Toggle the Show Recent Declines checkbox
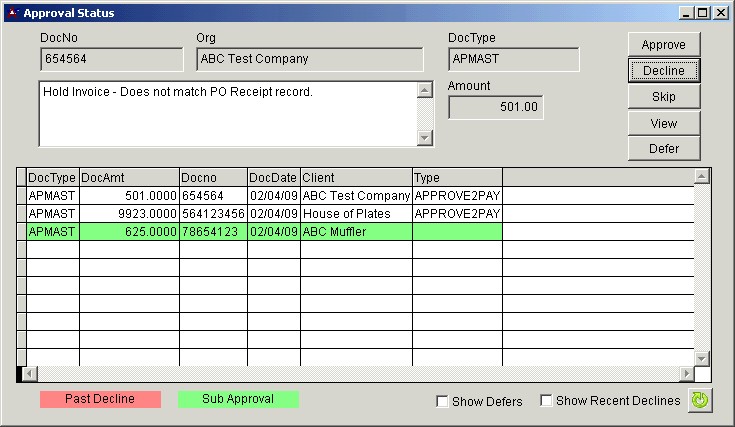 click(547, 402)
